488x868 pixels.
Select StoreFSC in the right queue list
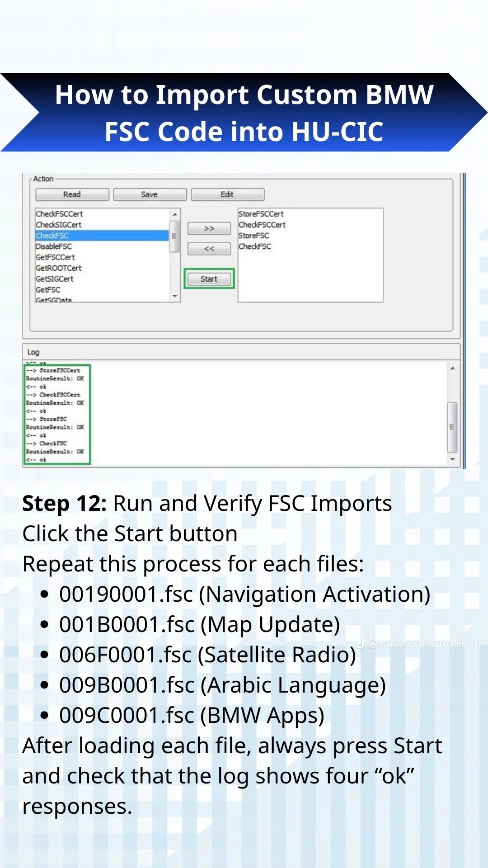pyautogui.click(x=254, y=236)
